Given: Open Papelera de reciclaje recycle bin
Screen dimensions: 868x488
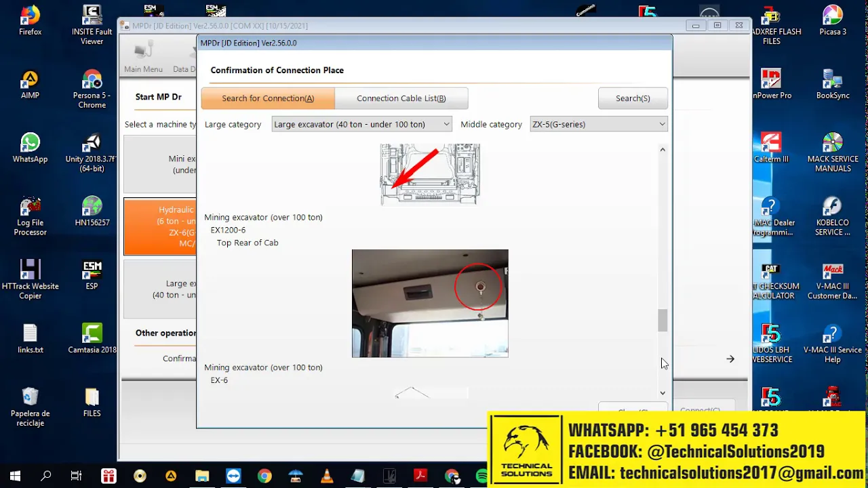Looking at the screenshot, I should (x=30, y=407).
